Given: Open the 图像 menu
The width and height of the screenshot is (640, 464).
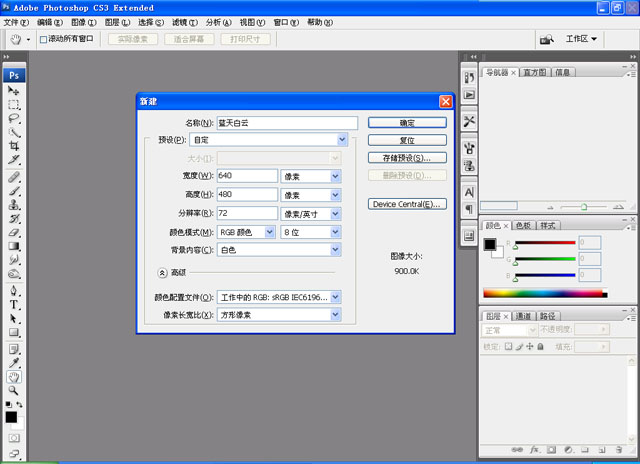Looking at the screenshot, I should (x=84, y=22).
